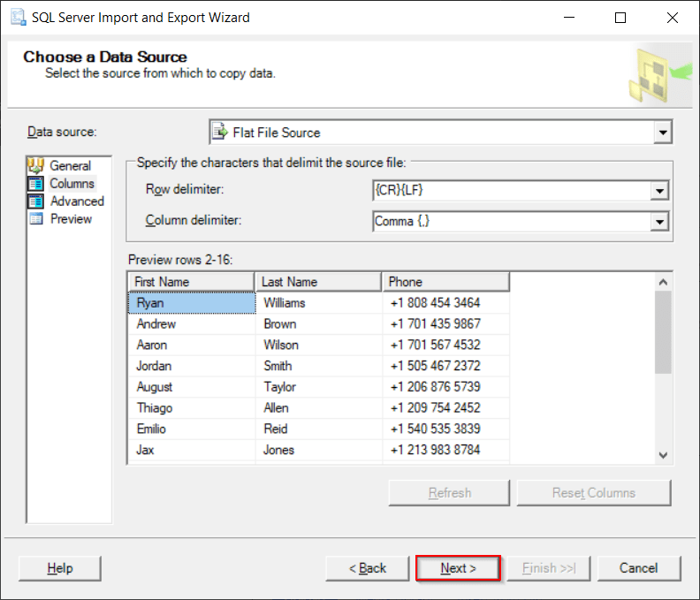700x600 pixels.
Task: Click the Flat File Source icon
Action: pyautogui.click(x=220, y=133)
